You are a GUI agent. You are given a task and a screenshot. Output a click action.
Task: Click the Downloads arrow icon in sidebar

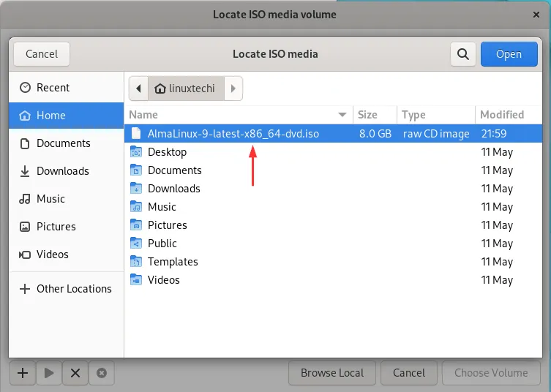click(x=25, y=171)
